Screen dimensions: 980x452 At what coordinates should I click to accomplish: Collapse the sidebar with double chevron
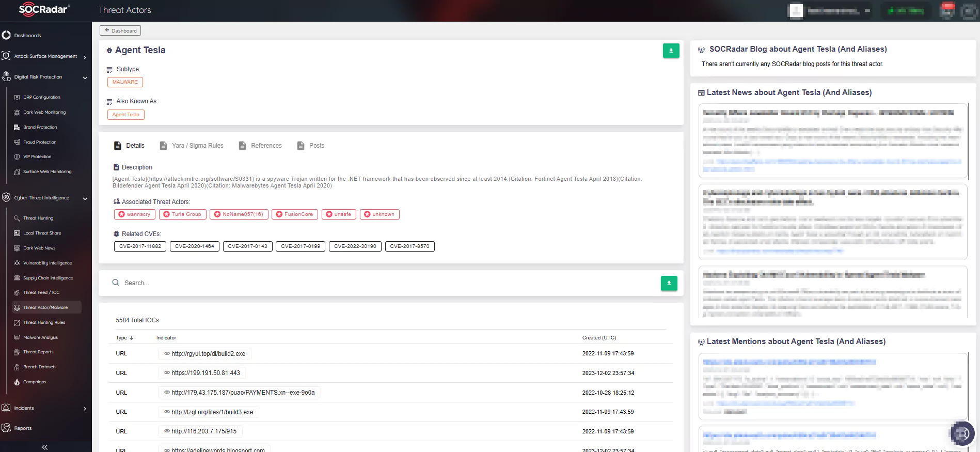(x=45, y=447)
